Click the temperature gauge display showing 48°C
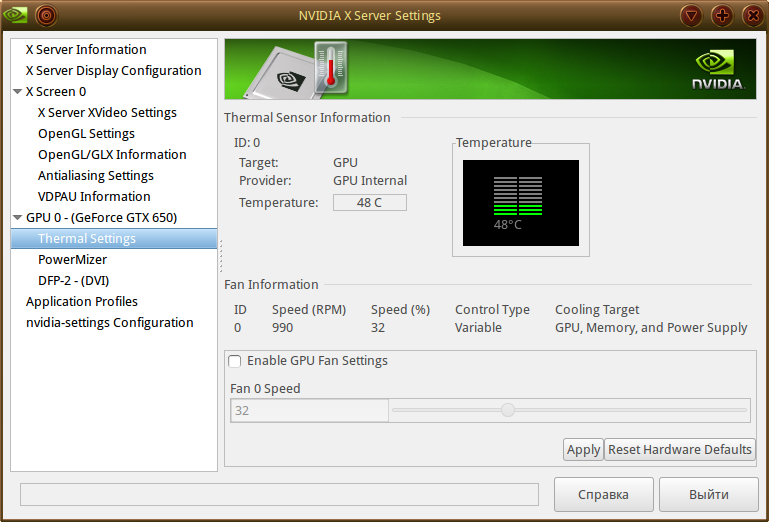Image resolution: width=769 pixels, height=522 pixels. click(x=521, y=203)
